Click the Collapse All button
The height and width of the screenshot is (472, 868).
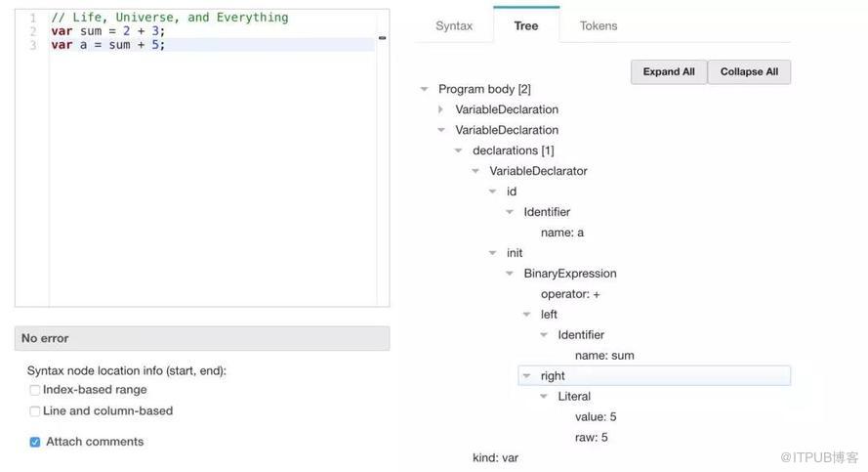(x=749, y=72)
